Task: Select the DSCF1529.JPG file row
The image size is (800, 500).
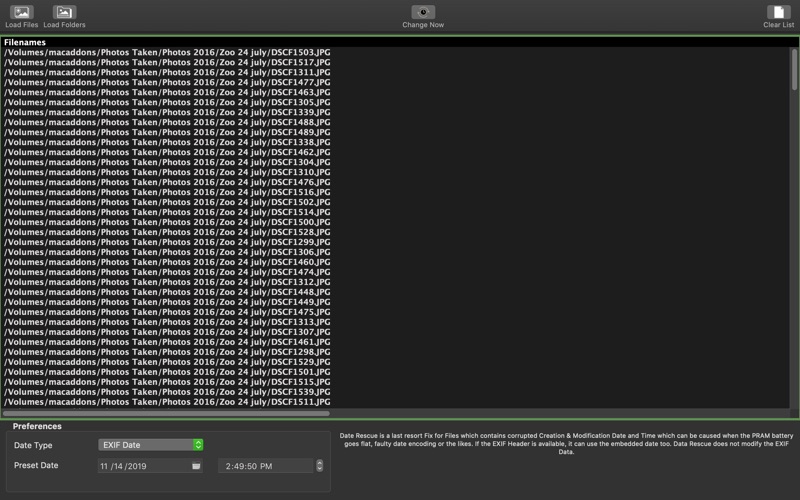Action: pos(396,362)
